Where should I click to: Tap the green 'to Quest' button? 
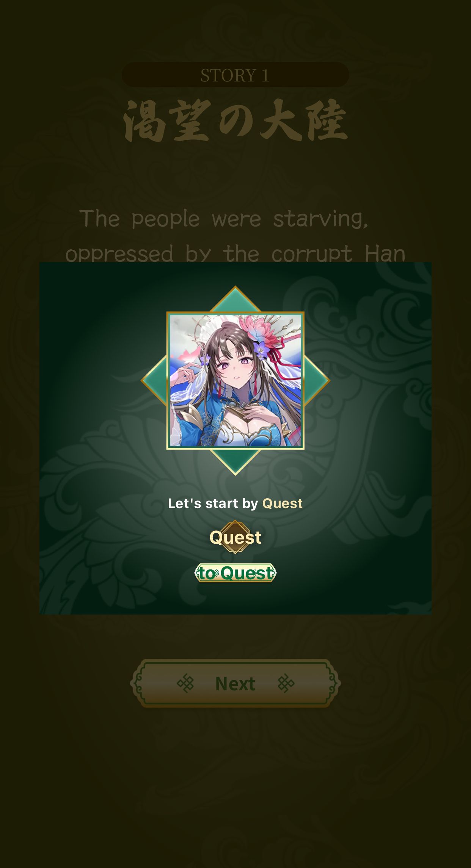235,573
